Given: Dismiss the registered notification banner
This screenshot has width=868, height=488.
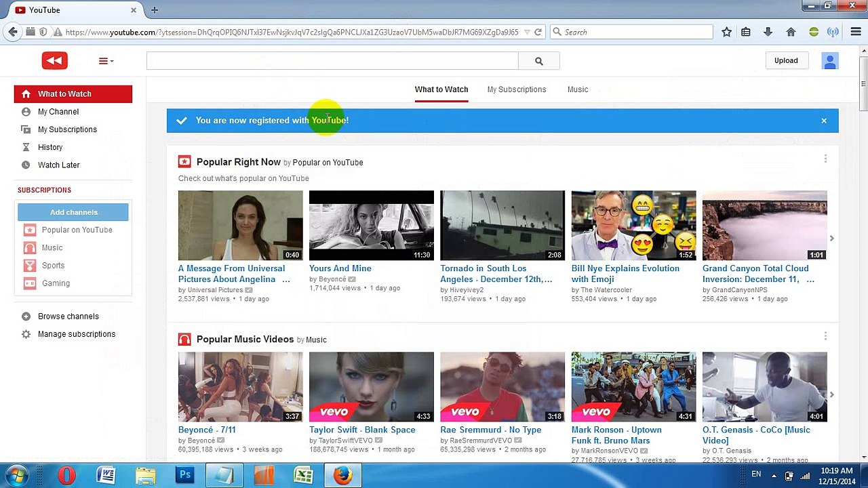Looking at the screenshot, I should pos(824,121).
